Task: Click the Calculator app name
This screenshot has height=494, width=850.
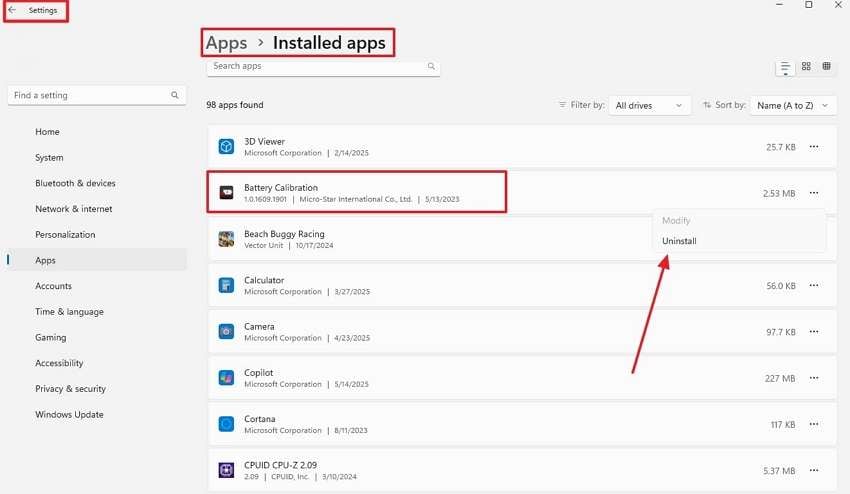Action: (x=264, y=280)
